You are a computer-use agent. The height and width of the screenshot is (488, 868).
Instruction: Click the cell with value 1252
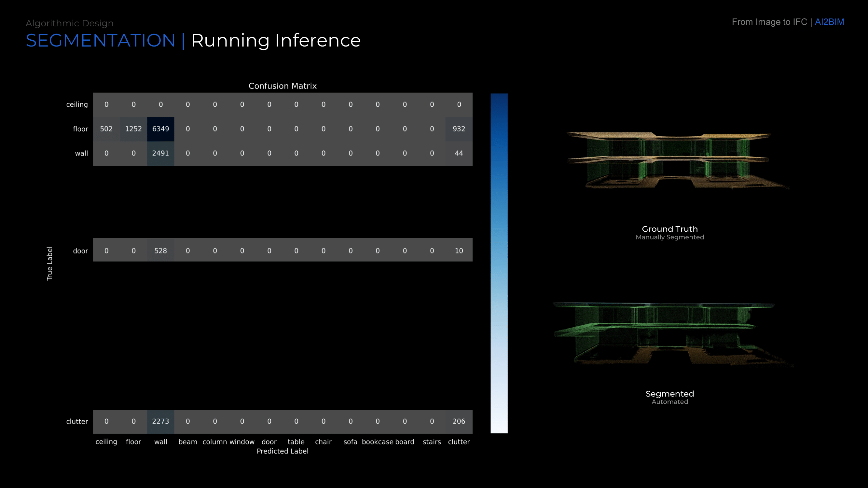(x=133, y=129)
